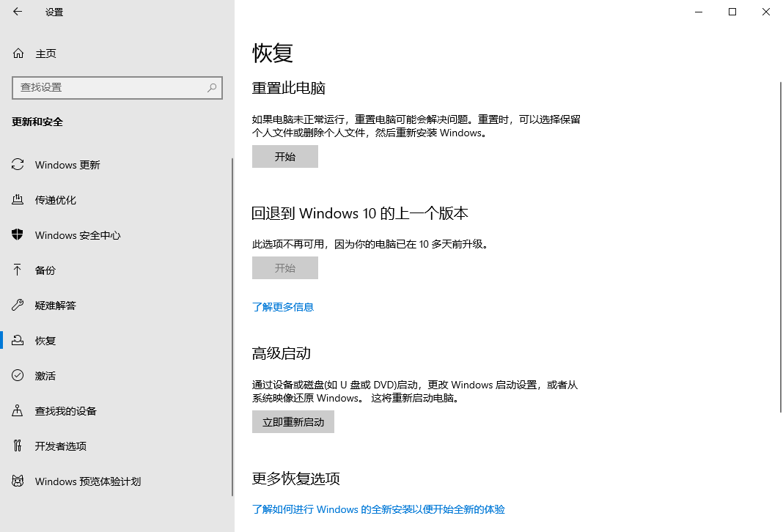783x532 pixels.
Task: Click the home icon next to 主页
Action: coord(18,53)
